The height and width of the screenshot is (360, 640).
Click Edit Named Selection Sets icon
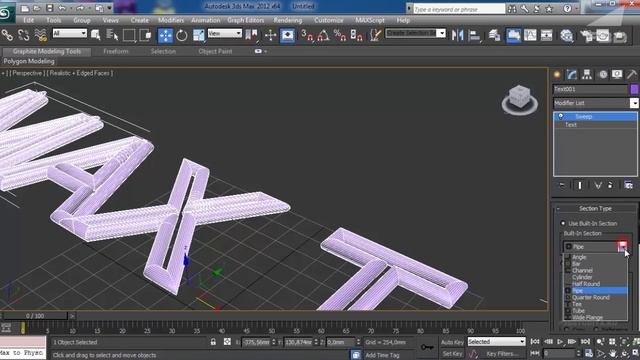pyautogui.click(x=375, y=36)
